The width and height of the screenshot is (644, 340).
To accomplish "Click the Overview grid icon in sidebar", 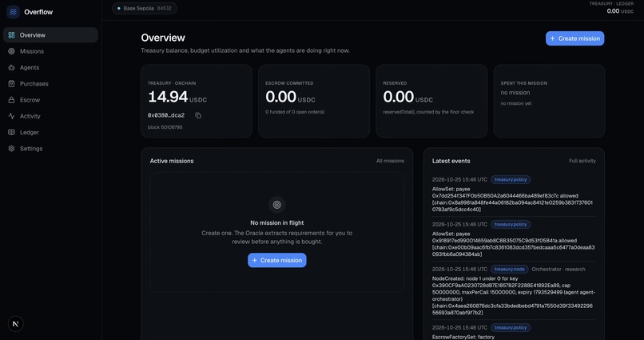I will click(11, 35).
